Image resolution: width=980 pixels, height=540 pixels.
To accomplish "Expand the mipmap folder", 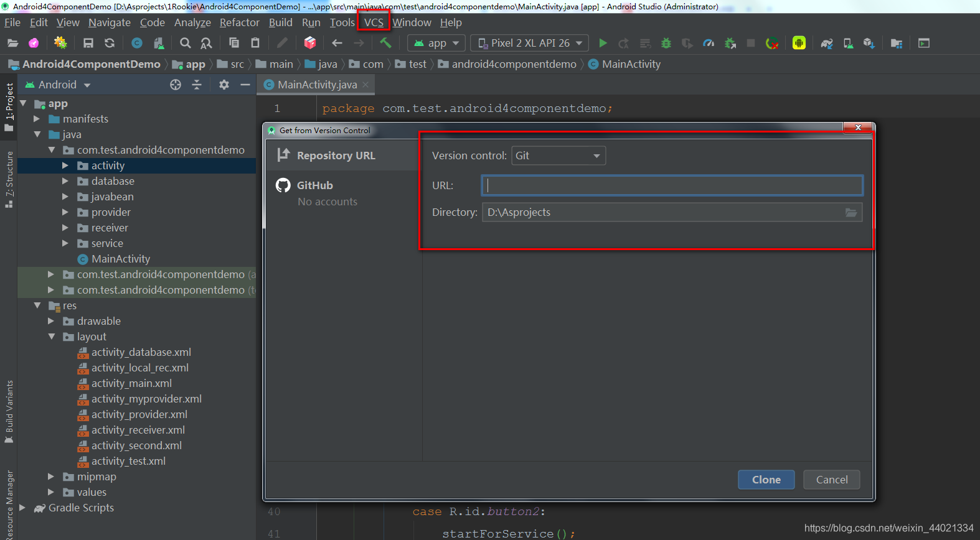I will (x=51, y=477).
